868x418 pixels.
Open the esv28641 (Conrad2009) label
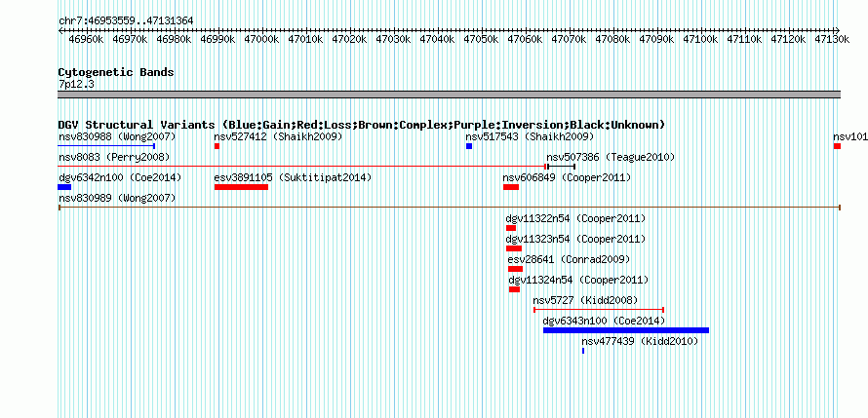click(569, 259)
